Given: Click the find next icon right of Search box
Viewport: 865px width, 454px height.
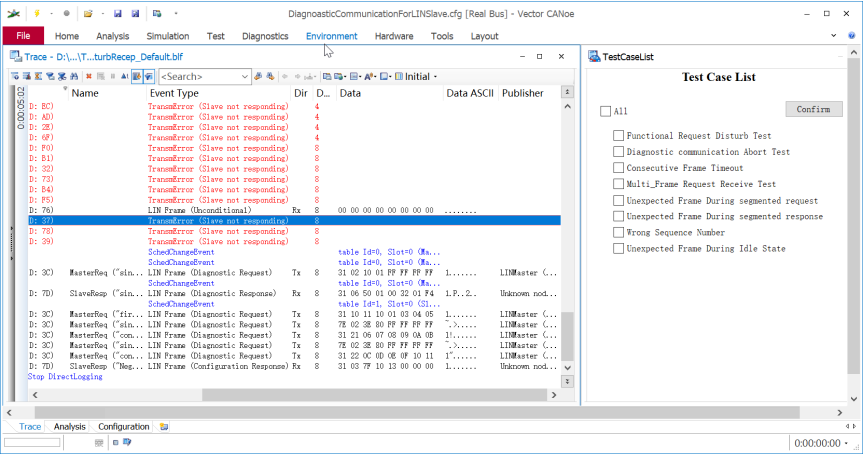Looking at the screenshot, I should click(x=270, y=77).
